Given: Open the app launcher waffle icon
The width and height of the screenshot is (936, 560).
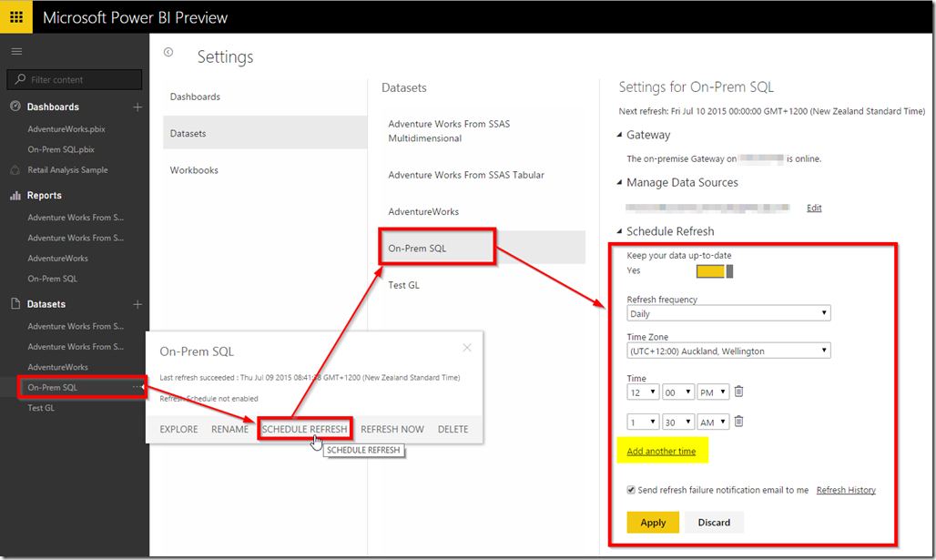Looking at the screenshot, I should (x=16, y=16).
